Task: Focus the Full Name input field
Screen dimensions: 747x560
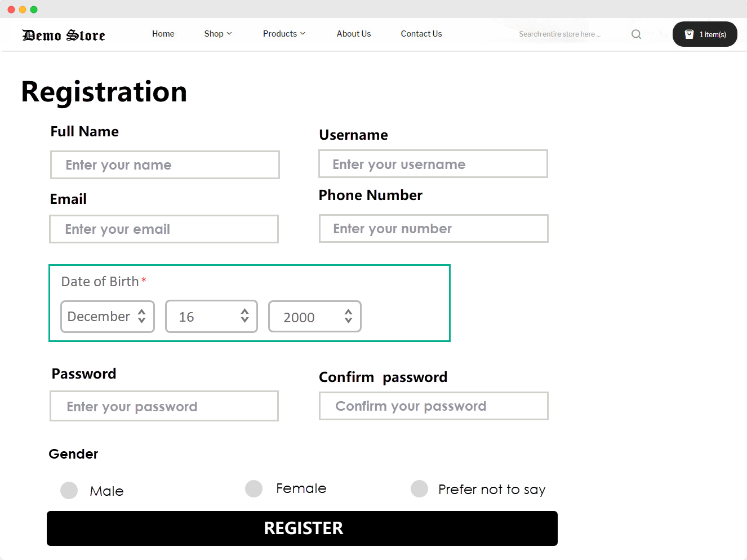Action: [x=165, y=165]
